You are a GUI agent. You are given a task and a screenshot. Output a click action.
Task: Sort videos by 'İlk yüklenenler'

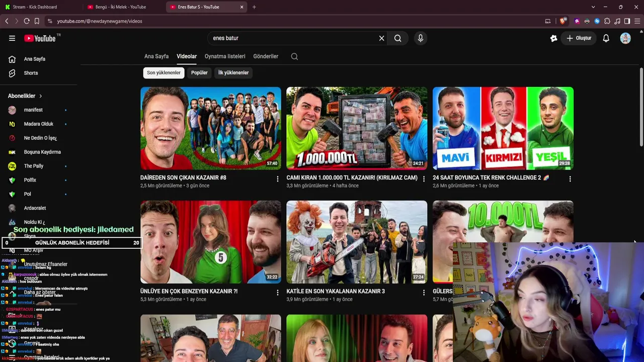point(233,73)
